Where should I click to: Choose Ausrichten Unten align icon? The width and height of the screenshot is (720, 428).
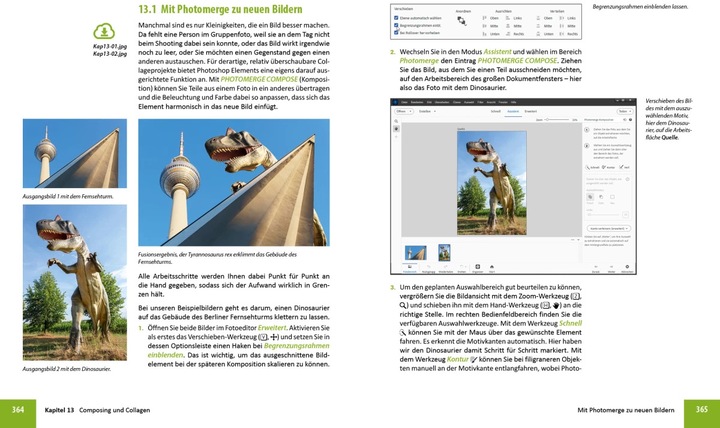click(484, 34)
